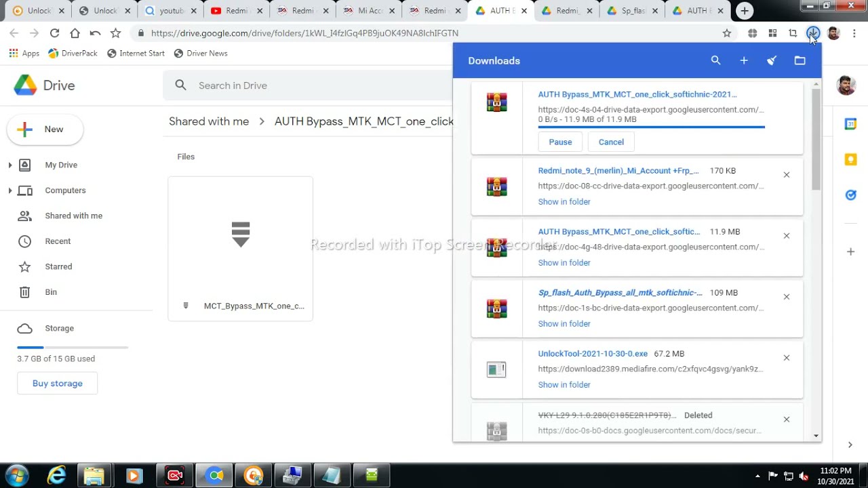Go back to the previous page
The height and width of the screenshot is (488, 868).
[x=14, y=33]
